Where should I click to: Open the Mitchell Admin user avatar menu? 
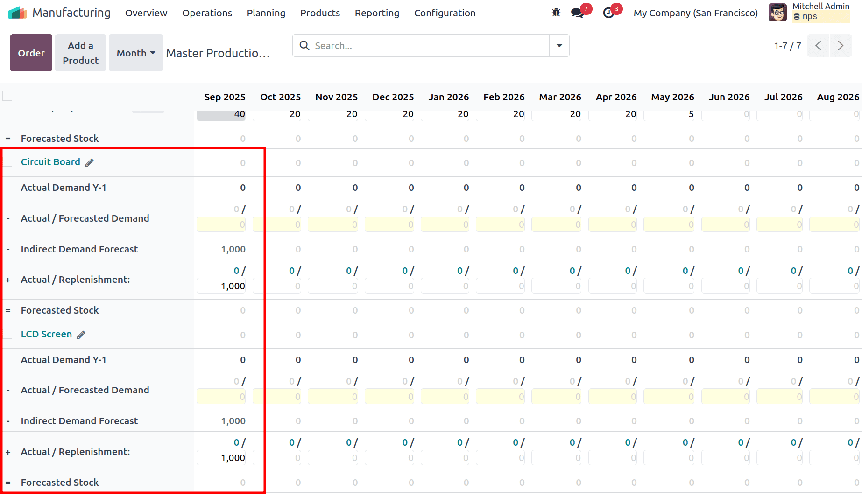point(777,12)
